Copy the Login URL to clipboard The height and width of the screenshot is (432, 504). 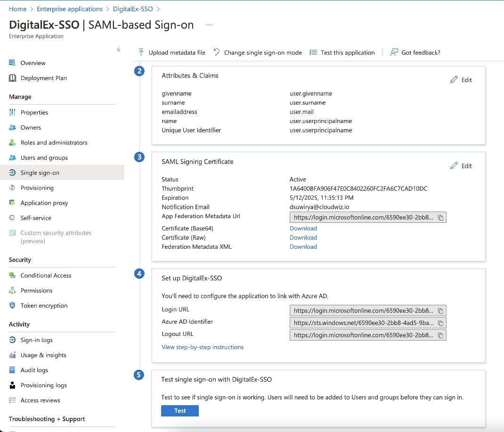(x=440, y=311)
